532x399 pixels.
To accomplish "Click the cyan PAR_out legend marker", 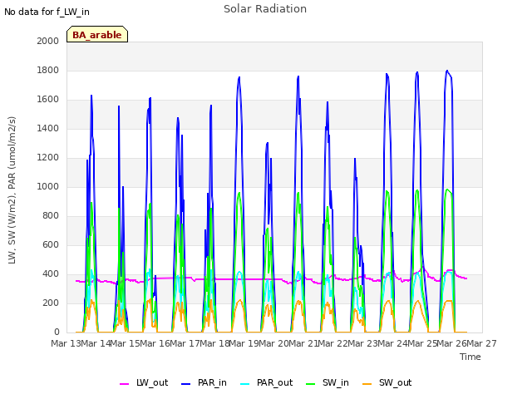I will tap(245, 384).
